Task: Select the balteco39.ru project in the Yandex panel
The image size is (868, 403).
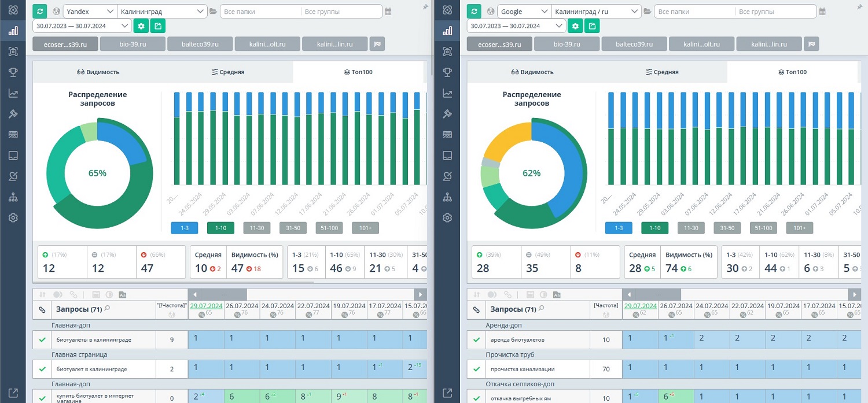Action: pyautogui.click(x=200, y=44)
